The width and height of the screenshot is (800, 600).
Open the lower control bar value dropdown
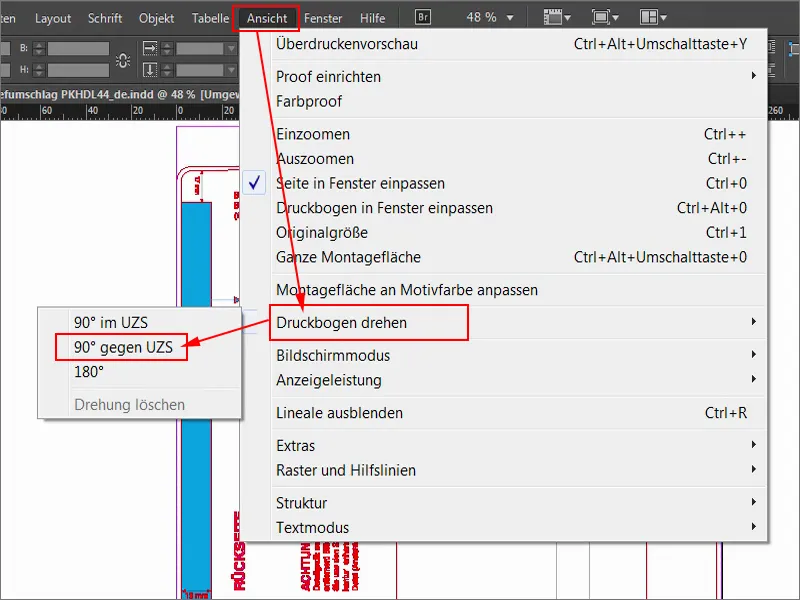[231, 70]
